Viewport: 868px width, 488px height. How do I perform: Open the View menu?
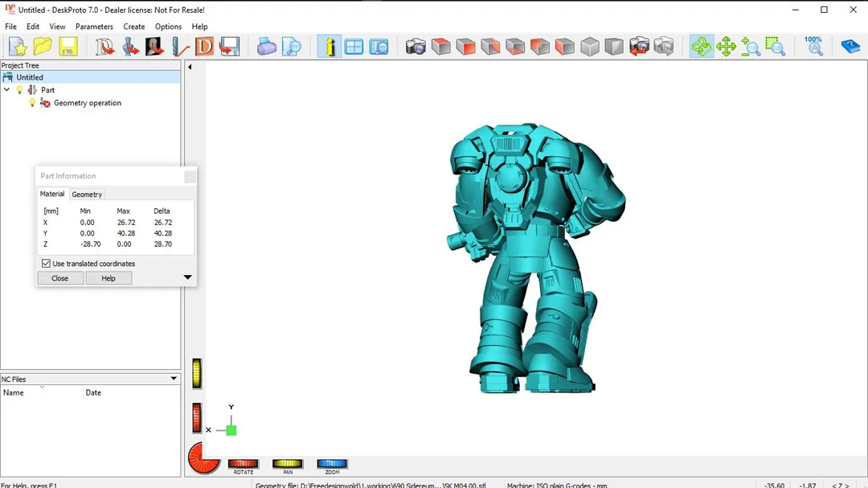[x=57, y=27]
